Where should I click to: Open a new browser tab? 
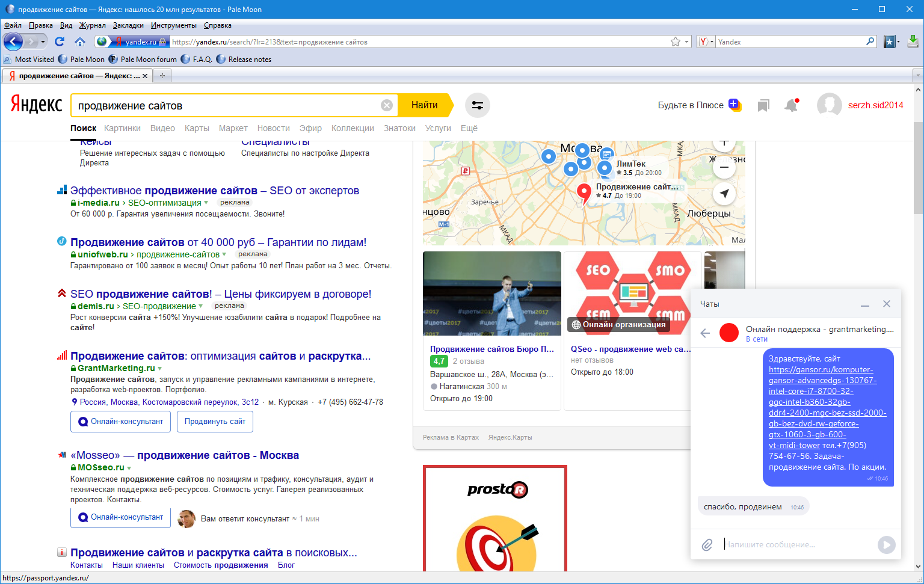tap(162, 75)
